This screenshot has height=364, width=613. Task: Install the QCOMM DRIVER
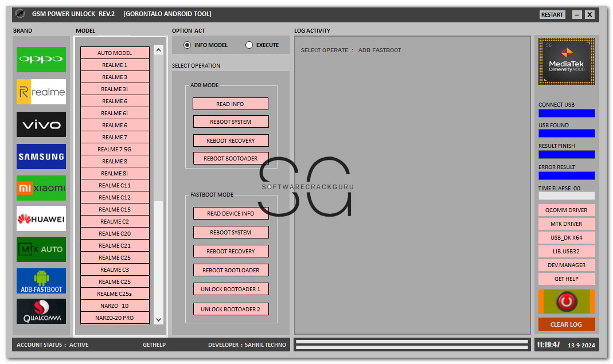[x=567, y=210]
